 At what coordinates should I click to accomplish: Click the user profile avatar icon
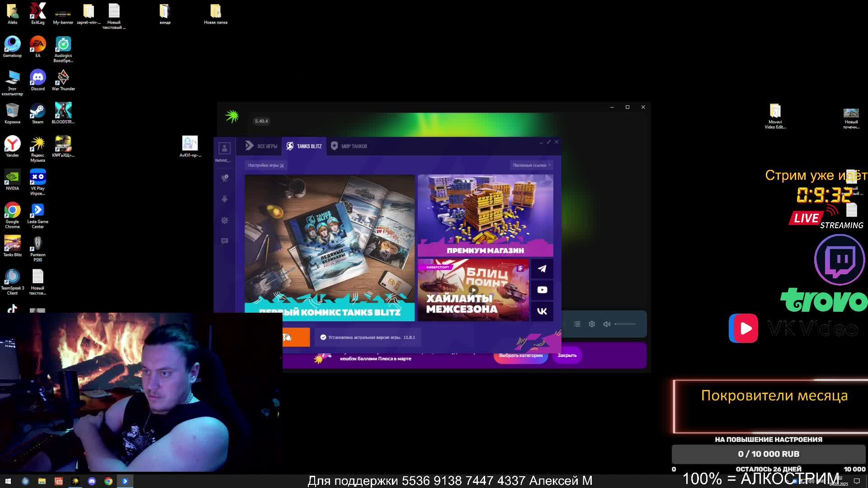224,148
